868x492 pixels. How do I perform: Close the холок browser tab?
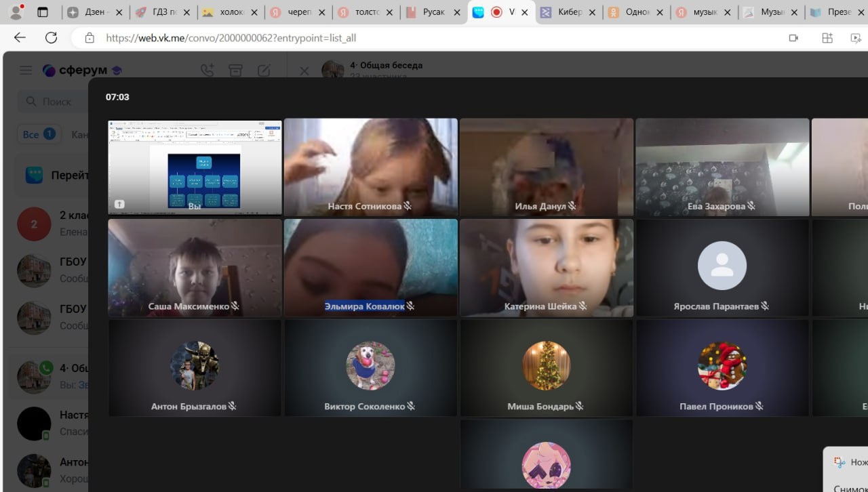(255, 12)
